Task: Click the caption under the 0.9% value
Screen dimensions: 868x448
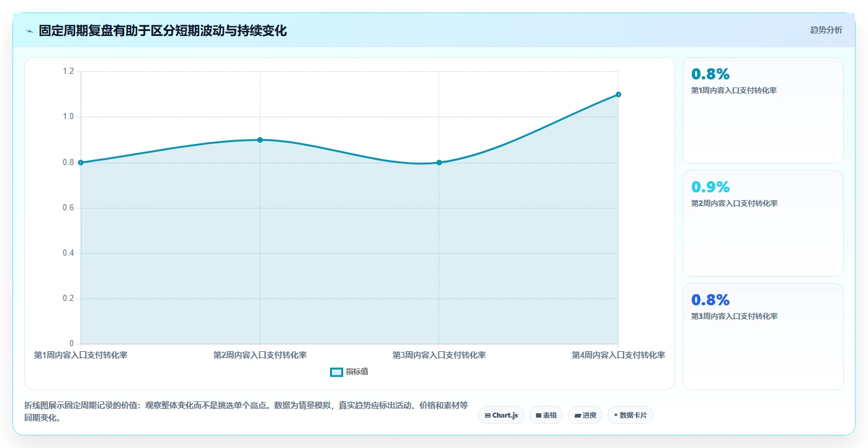Action: pos(734,204)
